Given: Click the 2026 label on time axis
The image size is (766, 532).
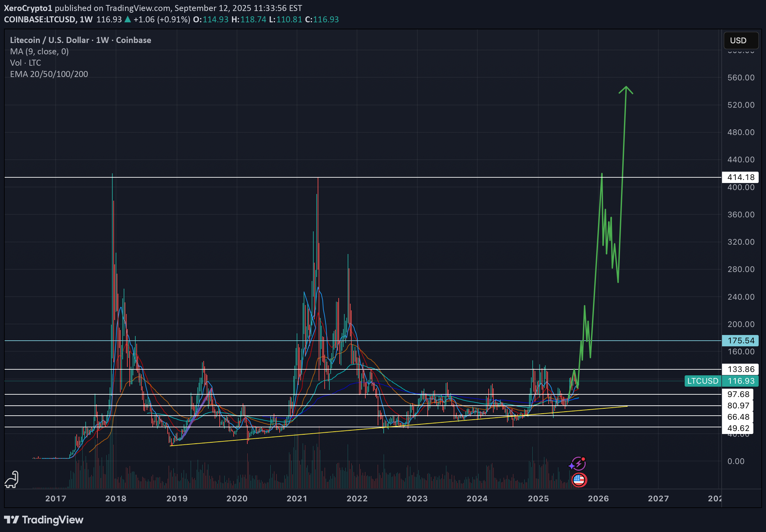Looking at the screenshot, I should 598,498.
